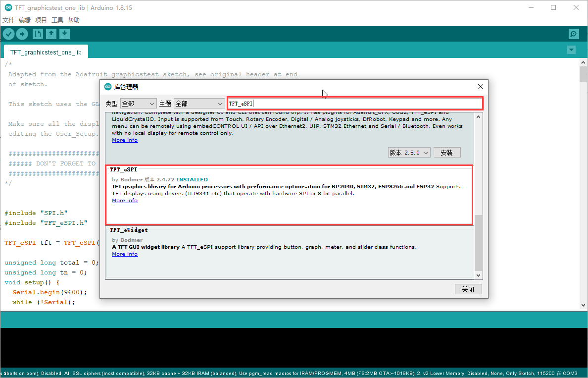This screenshot has height=378, width=588.
Task: Open the 类型 filter dropdown
Action: coord(139,104)
